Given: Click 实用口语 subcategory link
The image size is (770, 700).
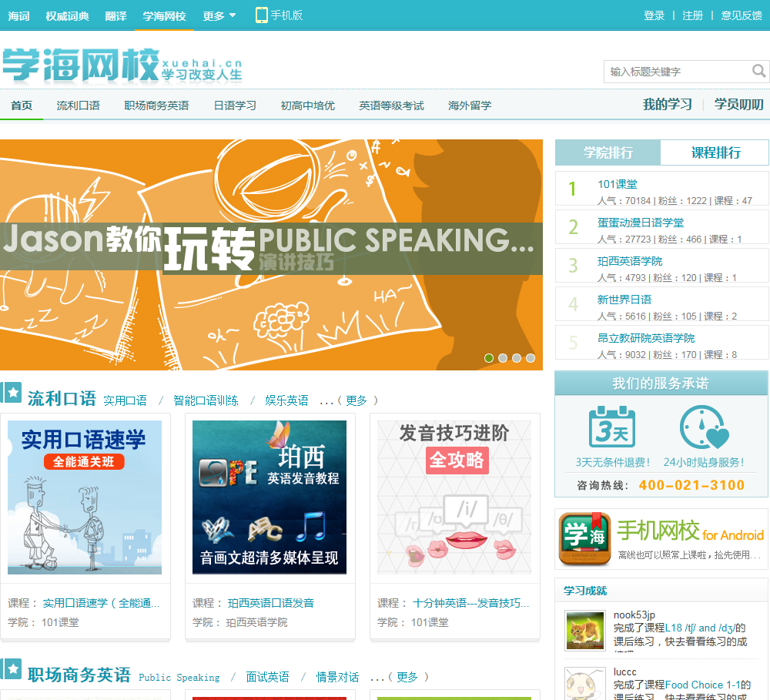Looking at the screenshot, I should 126,400.
